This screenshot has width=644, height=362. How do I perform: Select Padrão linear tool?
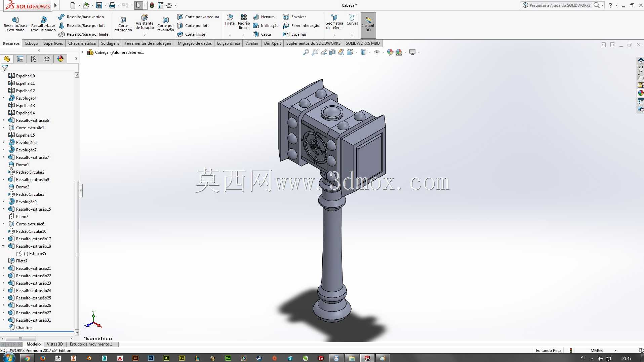point(244,22)
